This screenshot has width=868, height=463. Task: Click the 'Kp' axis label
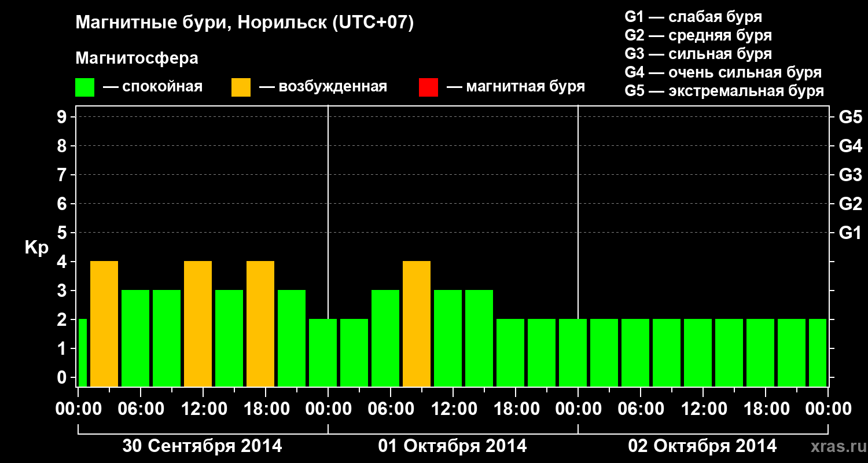pos(36,248)
